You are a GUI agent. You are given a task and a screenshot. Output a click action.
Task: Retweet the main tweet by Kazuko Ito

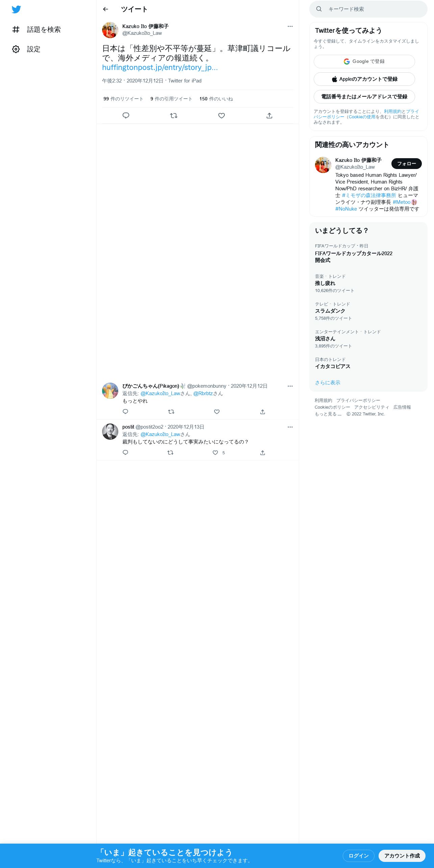click(x=174, y=116)
